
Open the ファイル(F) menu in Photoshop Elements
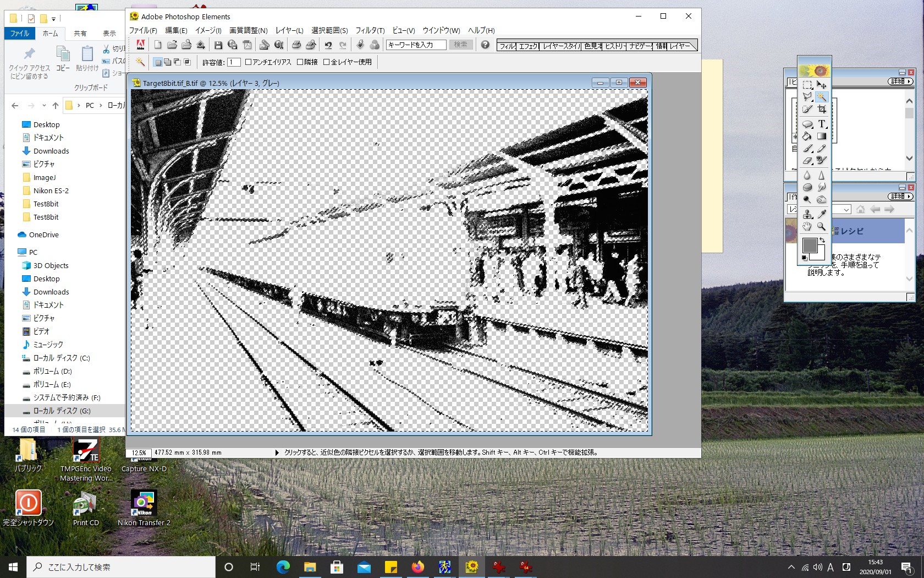click(x=143, y=30)
